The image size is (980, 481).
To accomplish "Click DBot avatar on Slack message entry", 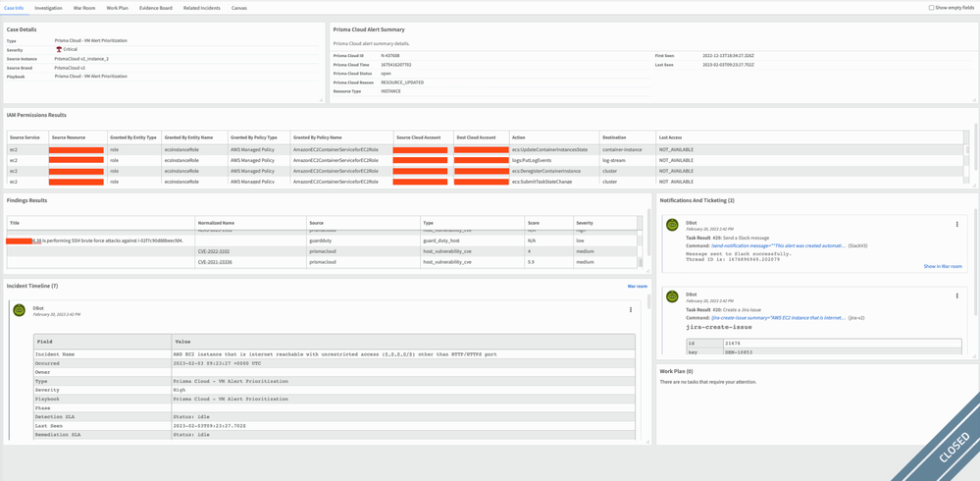I will click(673, 225).
